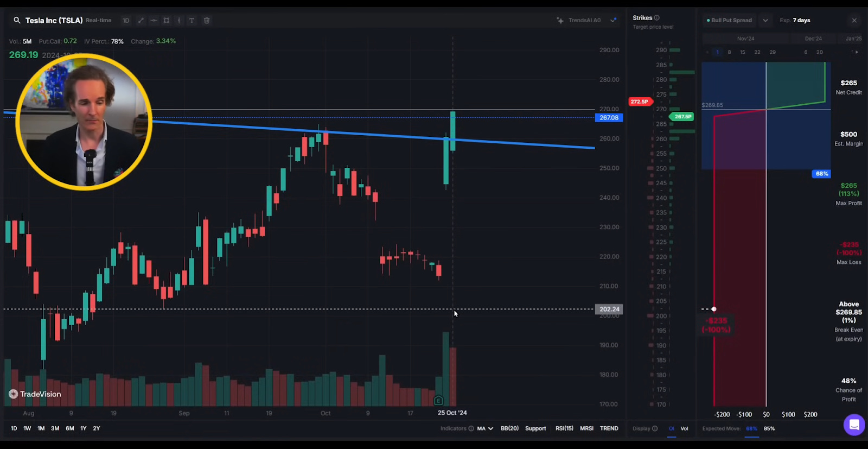Set expected move to 85%
The height and width of the screenshot is (449, 868).
pyautogui.click(x=769, y=428)
